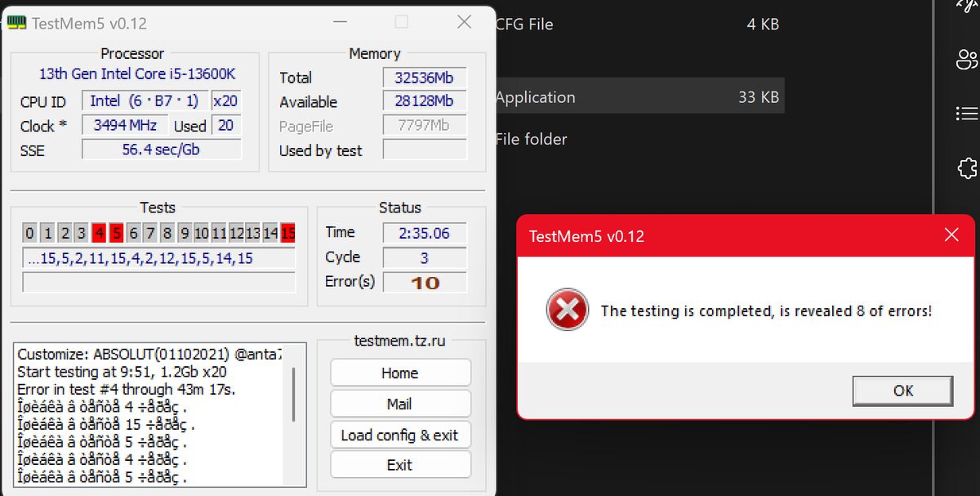Select test box number 10
This screenshot has height=496, width=980.
coord(202,233)
